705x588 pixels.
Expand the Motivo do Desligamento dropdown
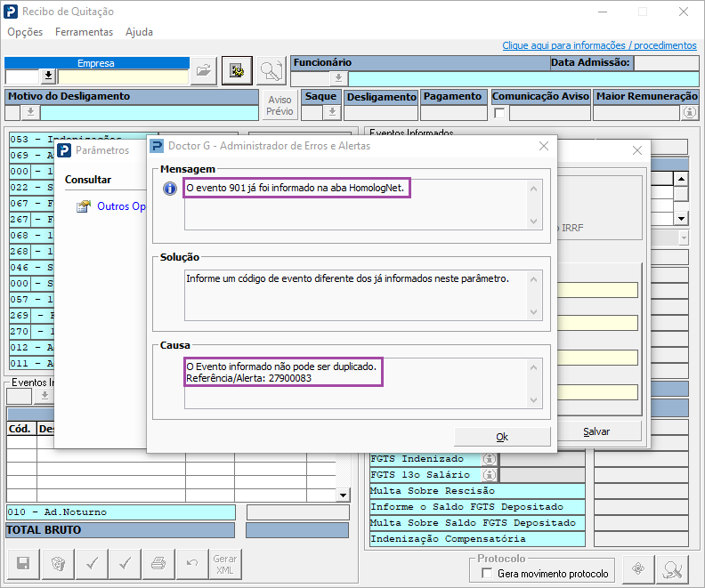(29, 112)
